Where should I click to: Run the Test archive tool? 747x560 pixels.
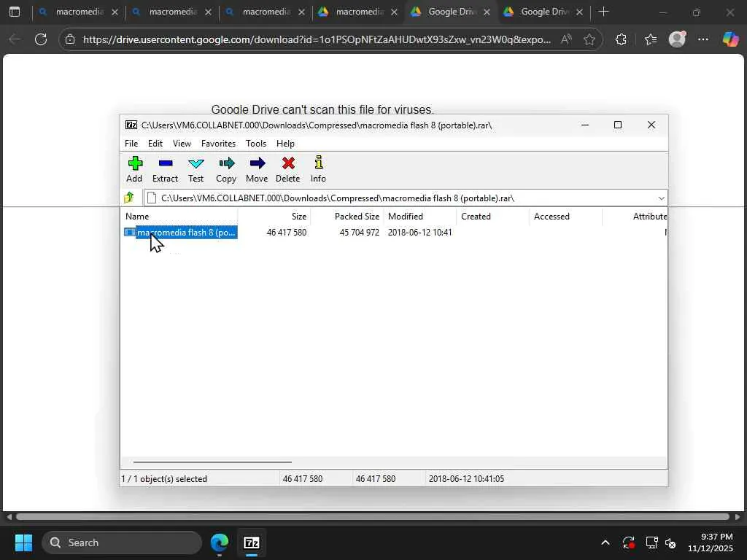(x=196, y=169)
